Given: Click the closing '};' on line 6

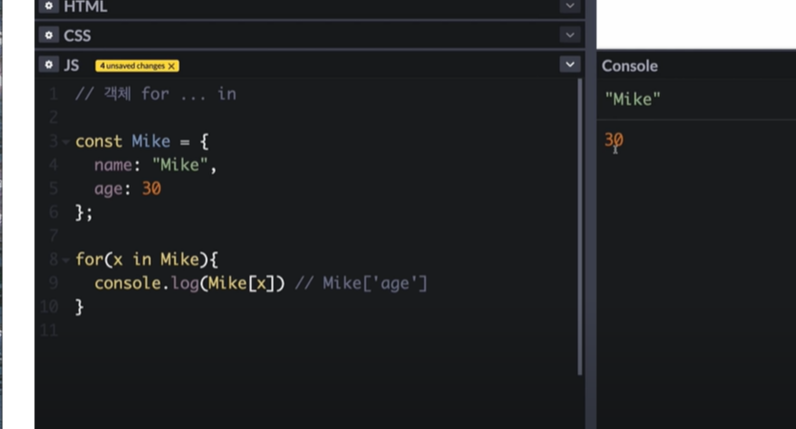Looking at the screenshot, I should 84,212.
